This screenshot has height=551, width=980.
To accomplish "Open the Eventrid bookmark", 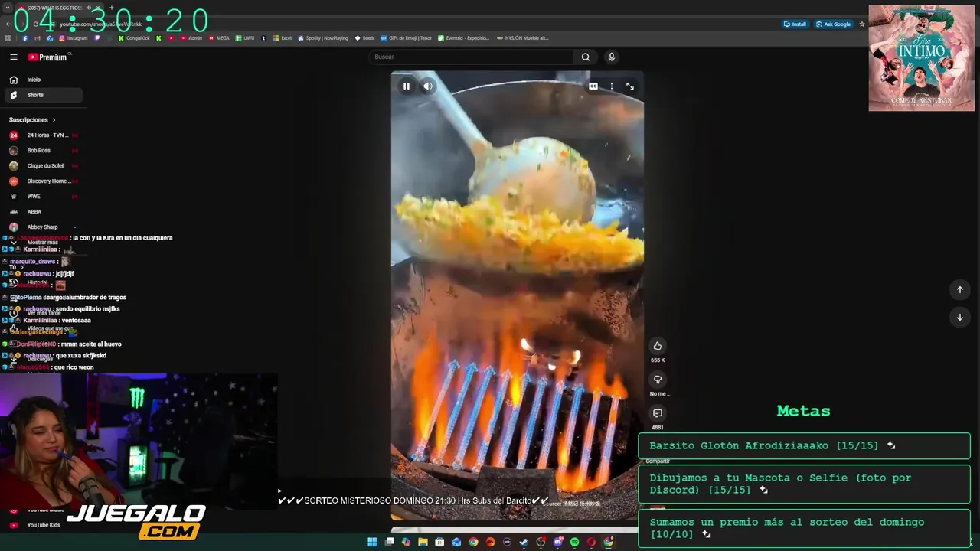I will [x=464, y=38].
